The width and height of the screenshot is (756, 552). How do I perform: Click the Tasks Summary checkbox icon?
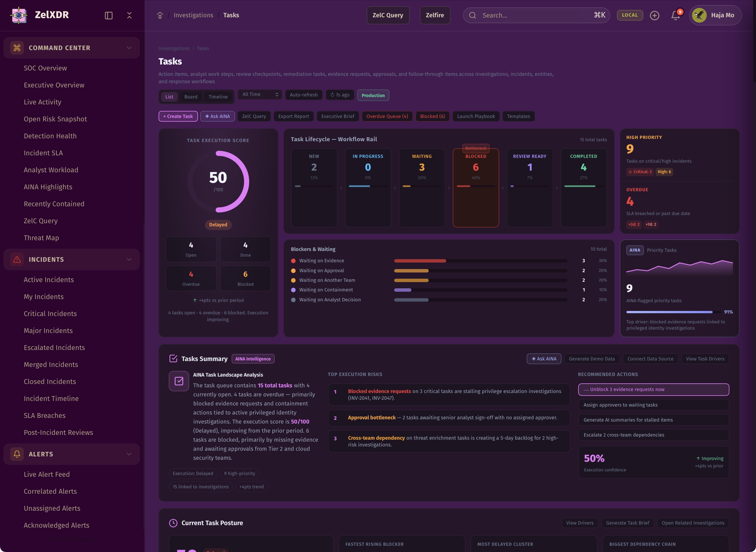(173, 358)
